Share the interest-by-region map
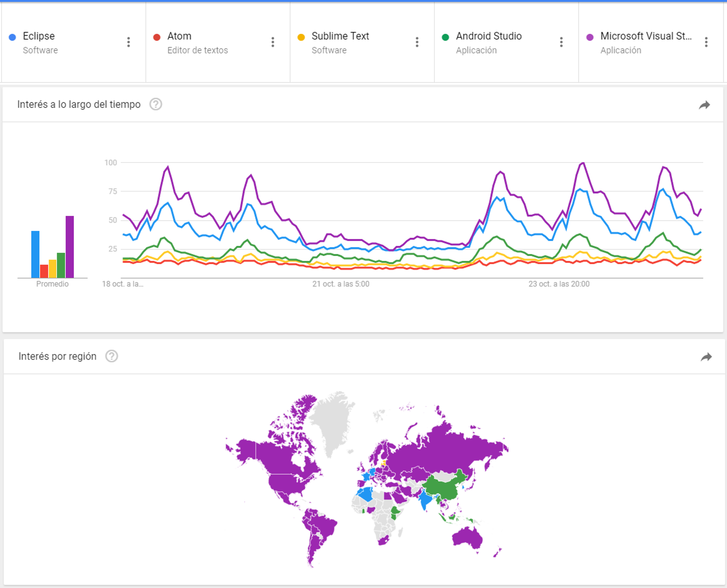727x588 pixels. click(706, 357)
